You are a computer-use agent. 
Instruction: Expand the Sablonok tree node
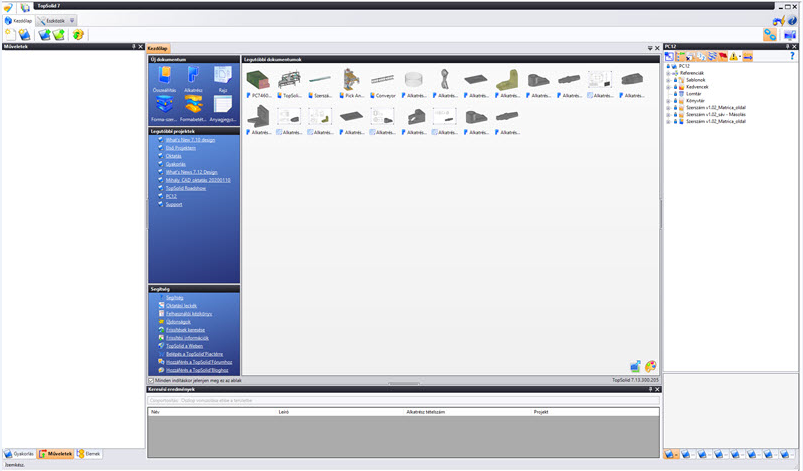(x=668, y=80)
